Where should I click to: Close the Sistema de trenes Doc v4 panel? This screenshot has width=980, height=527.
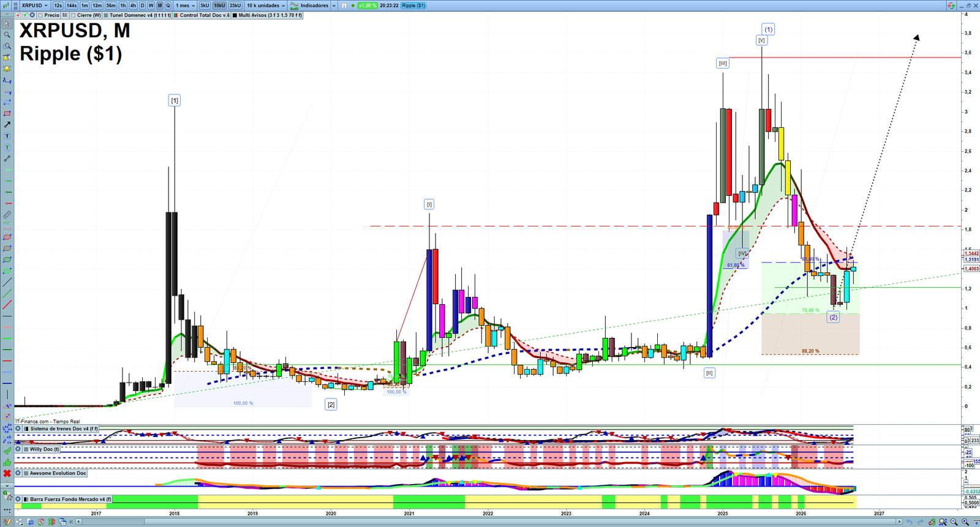point(18,428)
